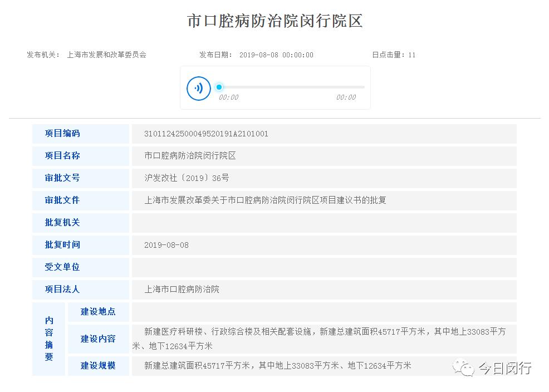This screenshot has width=549, height=392.
Task: Click the 建设地点 sub-row label
Action: point(98,312)
